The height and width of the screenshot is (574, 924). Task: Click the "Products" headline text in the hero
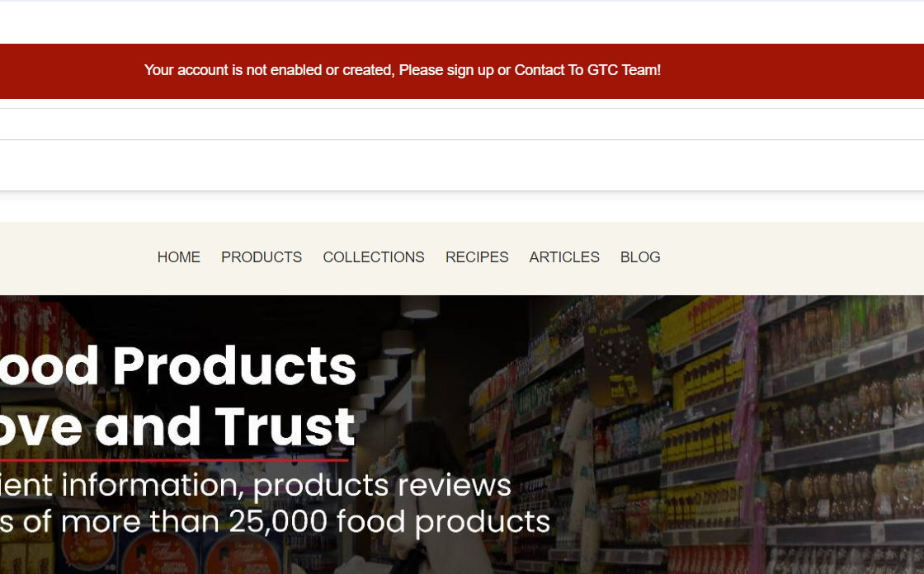[x=234, y=366]
